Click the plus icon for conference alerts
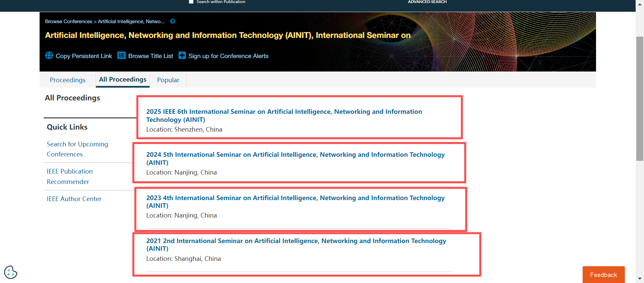The image size is (644, 283). (x=182, y=55)
